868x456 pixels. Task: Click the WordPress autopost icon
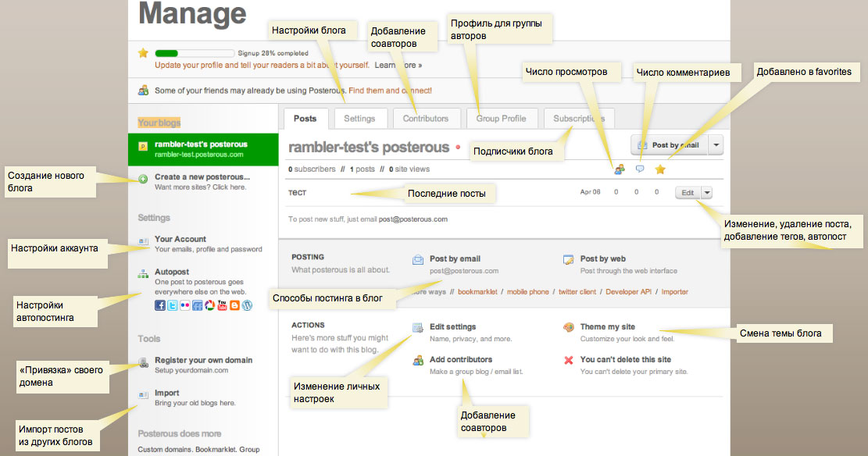pyautogui.click(x=247, y=305)
